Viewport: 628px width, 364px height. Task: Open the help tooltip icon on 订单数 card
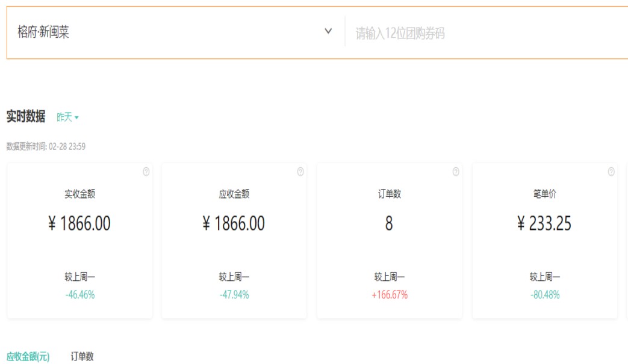456,172
